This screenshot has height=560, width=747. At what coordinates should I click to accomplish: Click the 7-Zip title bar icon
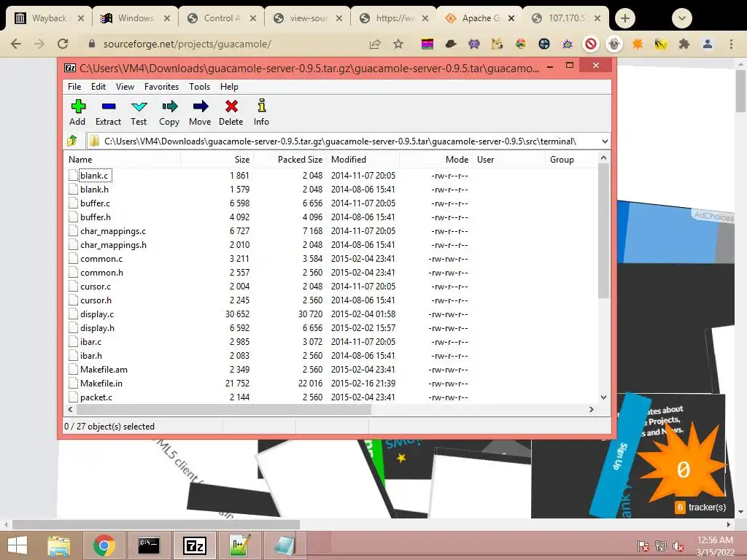tap(70, 68)
